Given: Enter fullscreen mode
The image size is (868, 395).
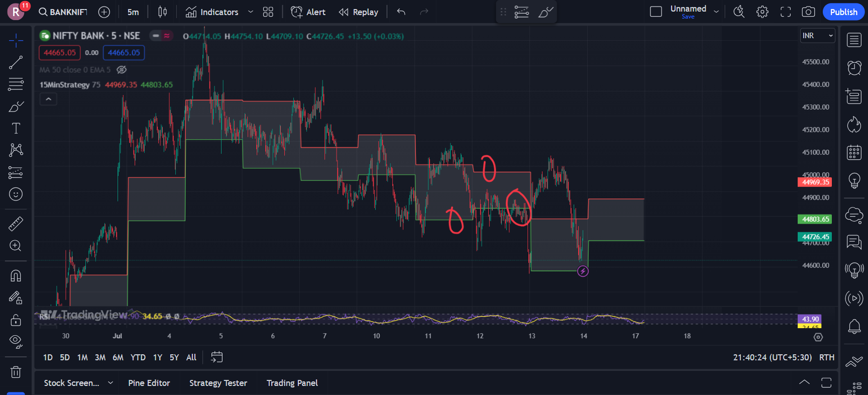Looking at the screenshot, I should coord(786,12).
